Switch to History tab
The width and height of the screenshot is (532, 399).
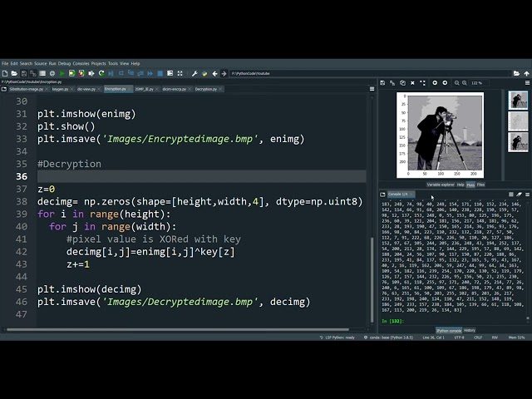coord(469,331)
